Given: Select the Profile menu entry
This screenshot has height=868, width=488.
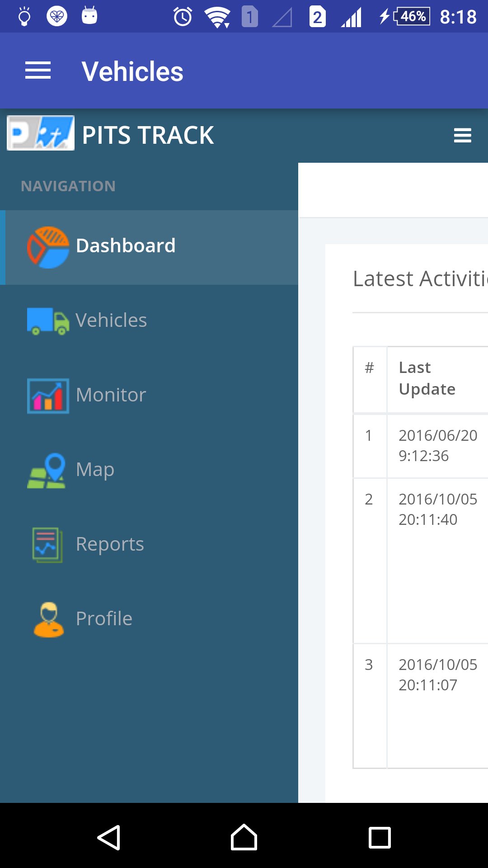Looking at the screenshot, I should tap(104, 619).
